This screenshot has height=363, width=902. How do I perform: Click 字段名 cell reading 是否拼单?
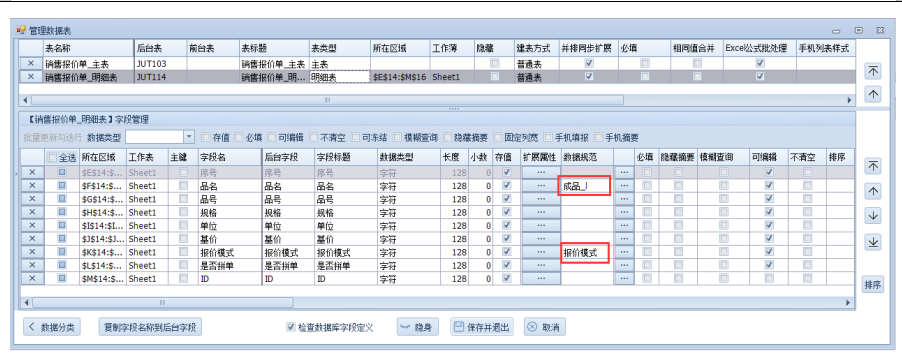pyautogui.click(x=229, y=265)
